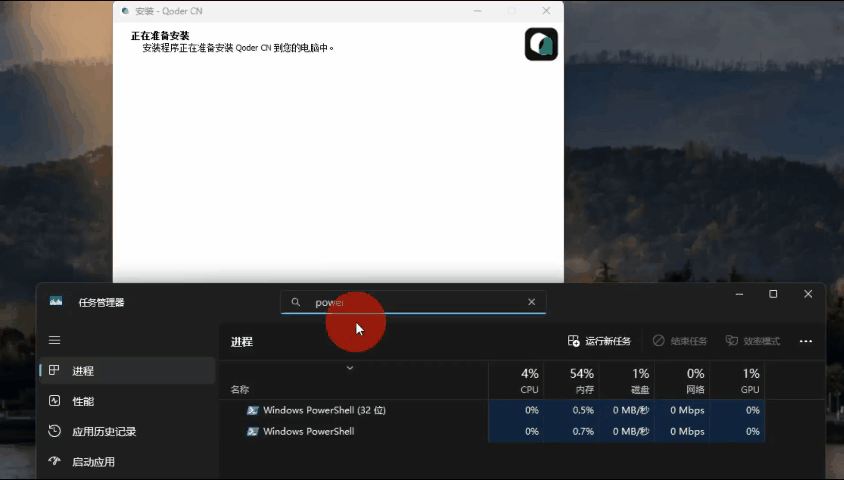Viewport: 844px width, 480px height.
Task: Open the 应用历史记录 tab
Action: 128,431
